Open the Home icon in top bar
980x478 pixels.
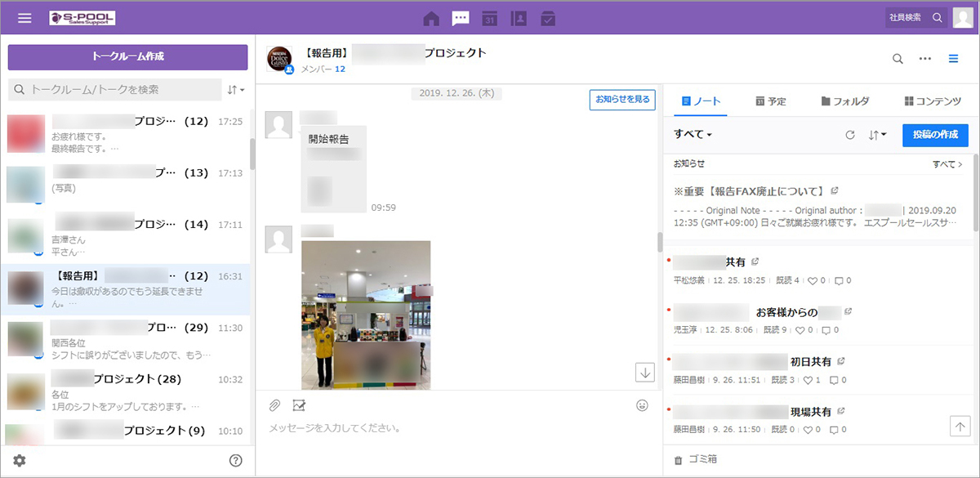(x=431, y=18)
